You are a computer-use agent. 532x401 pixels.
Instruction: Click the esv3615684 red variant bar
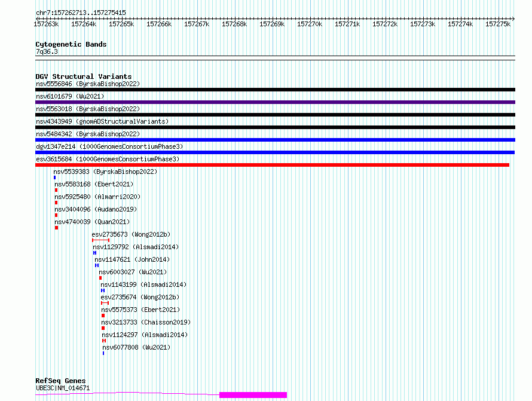[x=272, y=165]
